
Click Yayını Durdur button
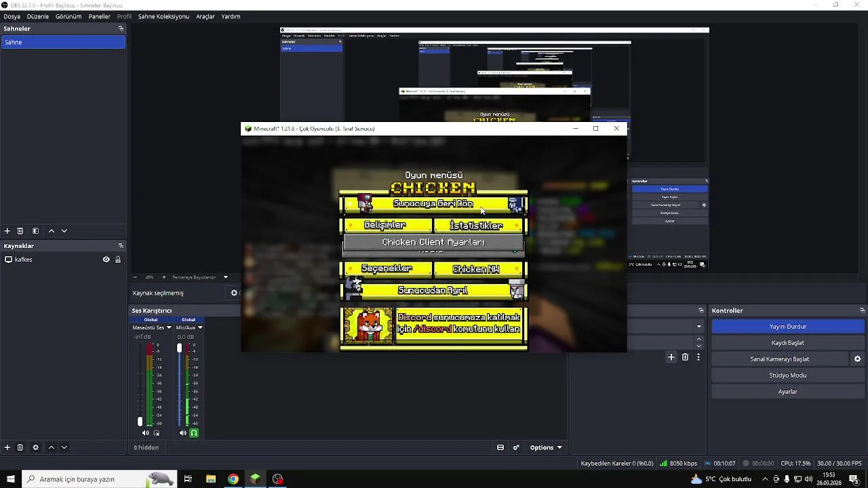click(788, 327)
